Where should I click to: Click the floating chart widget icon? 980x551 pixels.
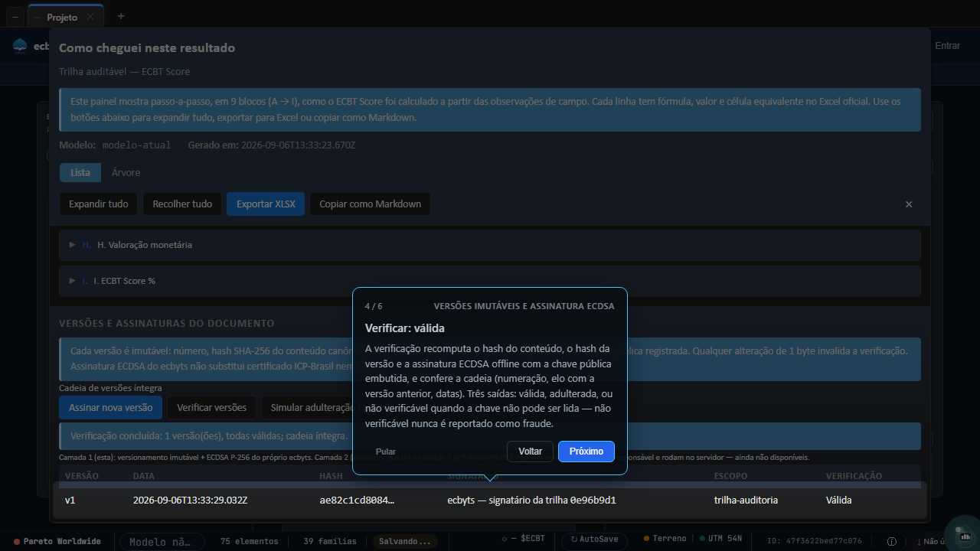coord(963,533)
